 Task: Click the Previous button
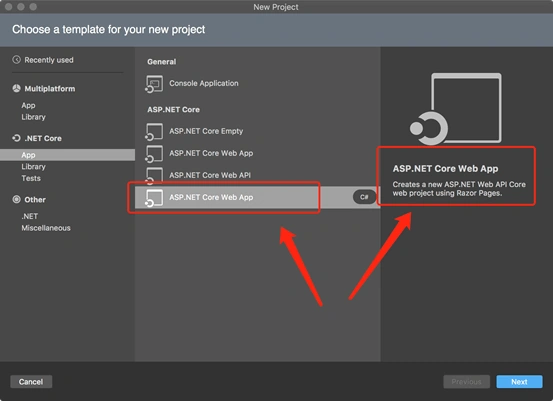tap(466, 382)
